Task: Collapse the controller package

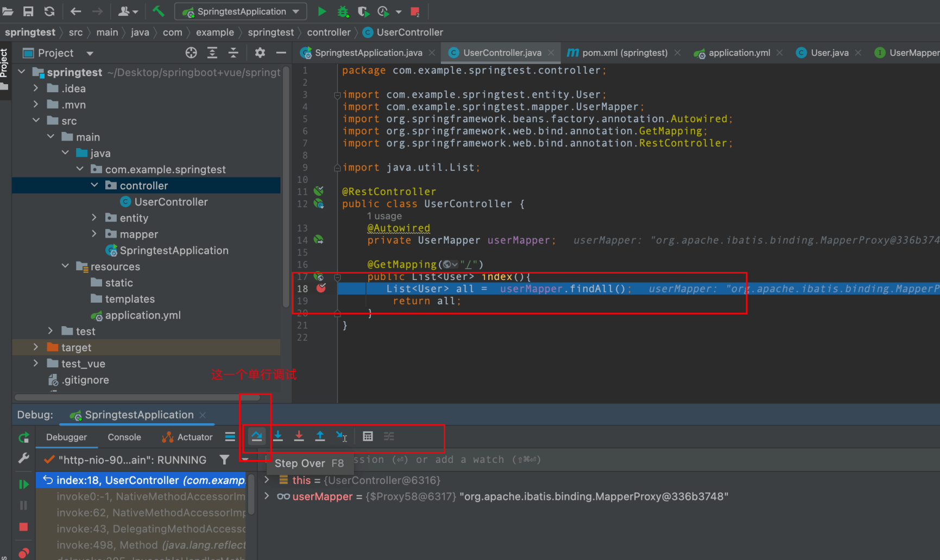Action: point(94,185)
